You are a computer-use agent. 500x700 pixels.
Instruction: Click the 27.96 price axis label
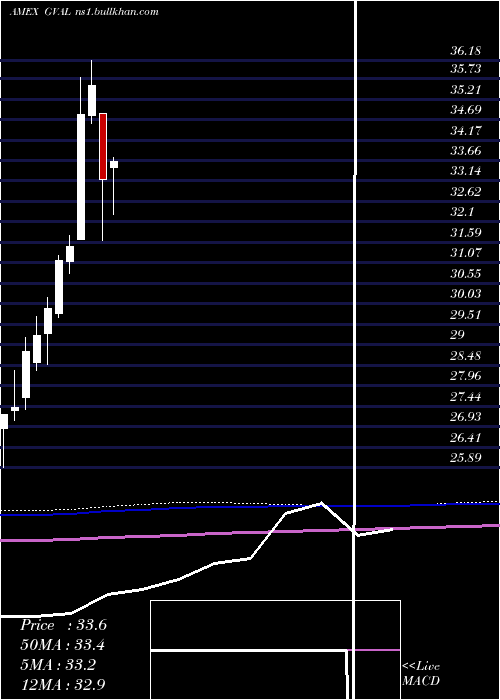tap(465, 376)
